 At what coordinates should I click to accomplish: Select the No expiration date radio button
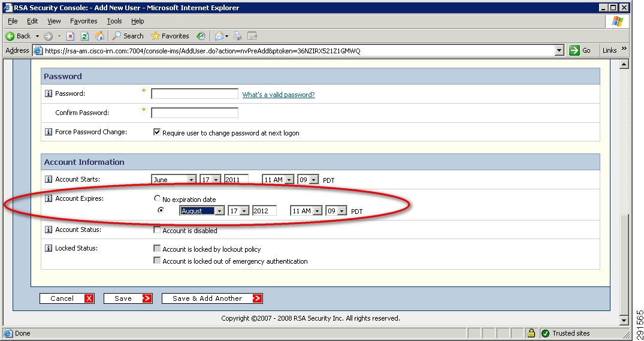coord(157,198)
